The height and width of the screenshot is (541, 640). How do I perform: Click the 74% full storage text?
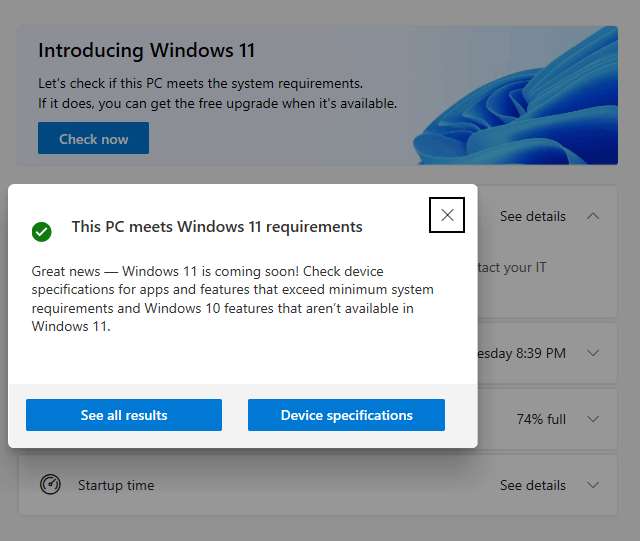point(541,419)
